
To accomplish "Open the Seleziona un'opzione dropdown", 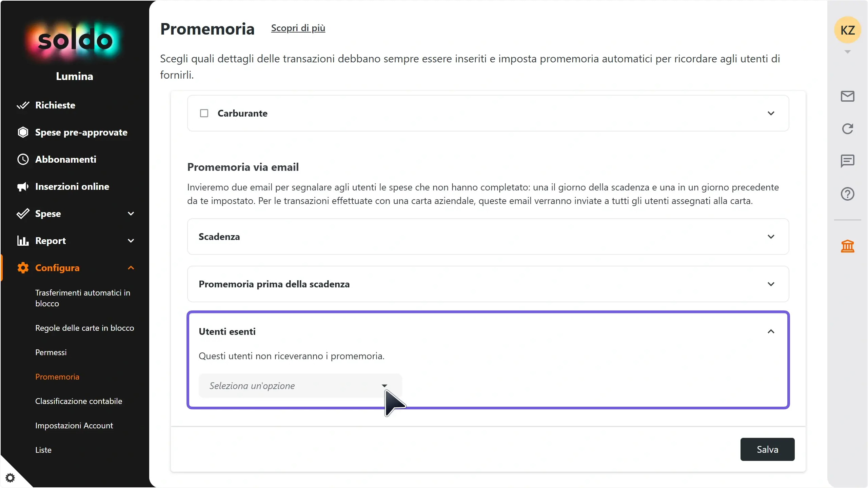I will 300,386.
